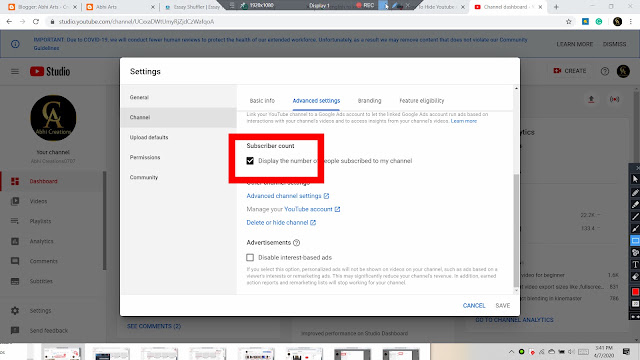Click the browser address bar URL
Image resolution: width=640 pixels, height=360 pixels.
coord(136,22)
